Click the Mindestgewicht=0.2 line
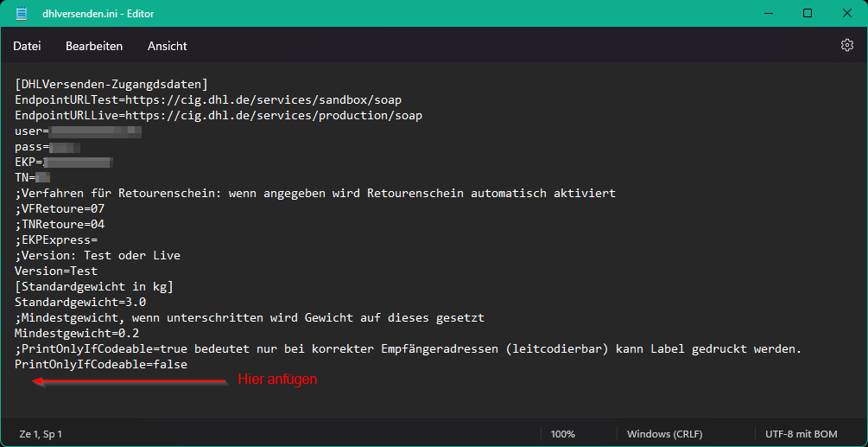This screenshot has width=868, height=447. point(77,334)
